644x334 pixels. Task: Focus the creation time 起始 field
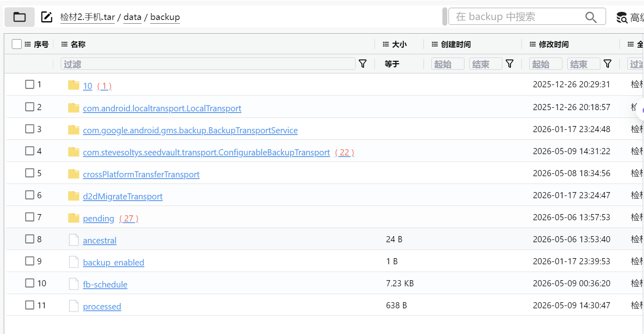(448, 64)
